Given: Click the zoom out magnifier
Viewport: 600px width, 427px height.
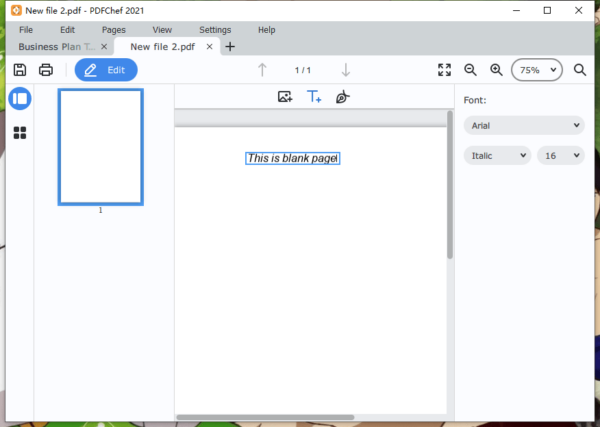Looking at the screenshot, I should pos(470,70).
